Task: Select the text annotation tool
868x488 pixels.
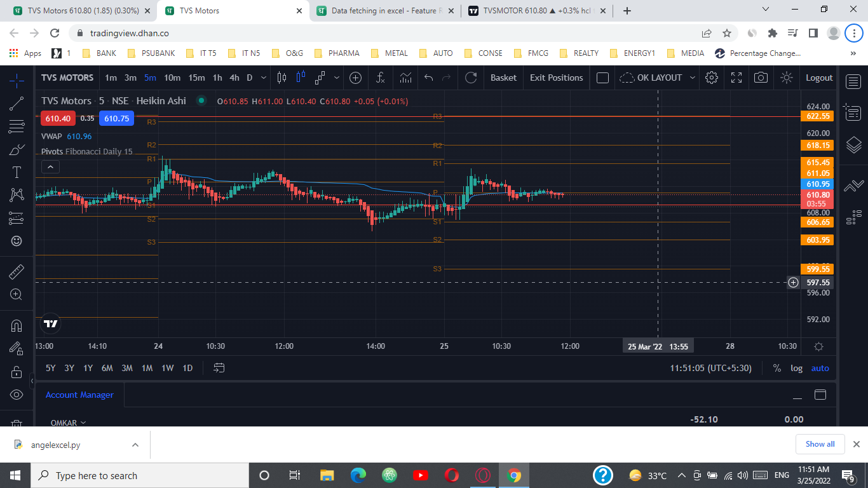Action: (17, 173)
